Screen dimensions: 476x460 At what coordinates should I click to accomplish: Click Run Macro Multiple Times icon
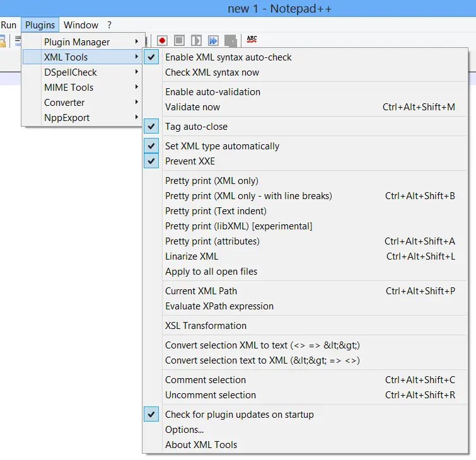213,40
